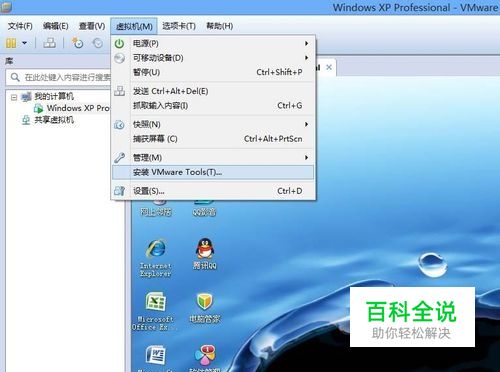The image size is (500, 372).
Task: Click the green power icon in menu
Action: (119, 43)
